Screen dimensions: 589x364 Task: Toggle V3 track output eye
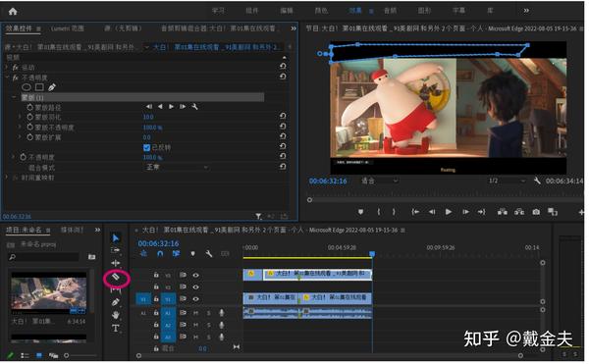(x=195, y=275)
